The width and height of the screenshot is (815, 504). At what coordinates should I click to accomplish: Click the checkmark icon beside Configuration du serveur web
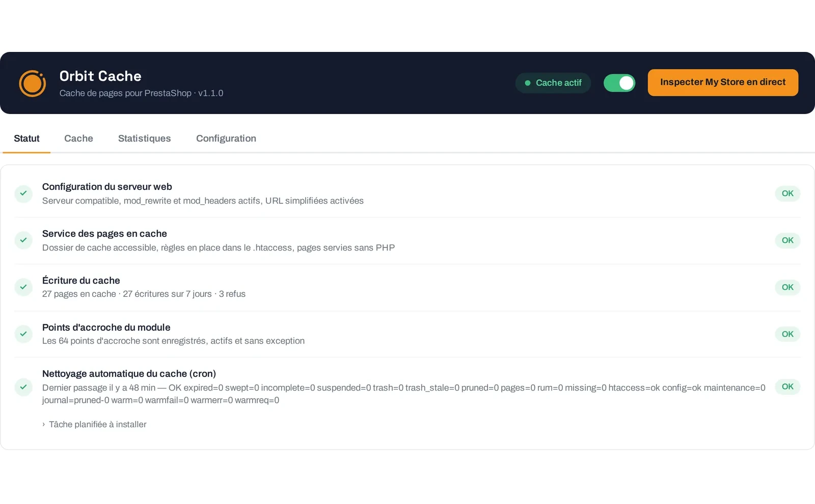pos(23,193)
